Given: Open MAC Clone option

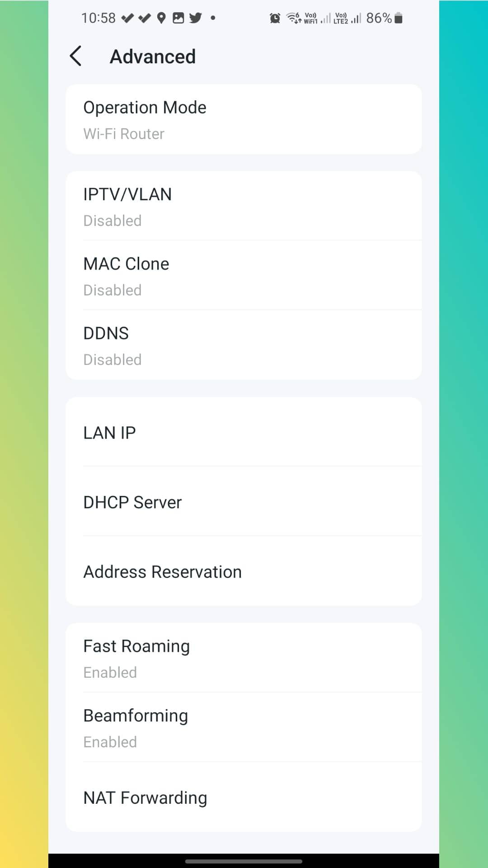Looking at the screenshot, I should point(244,275).
